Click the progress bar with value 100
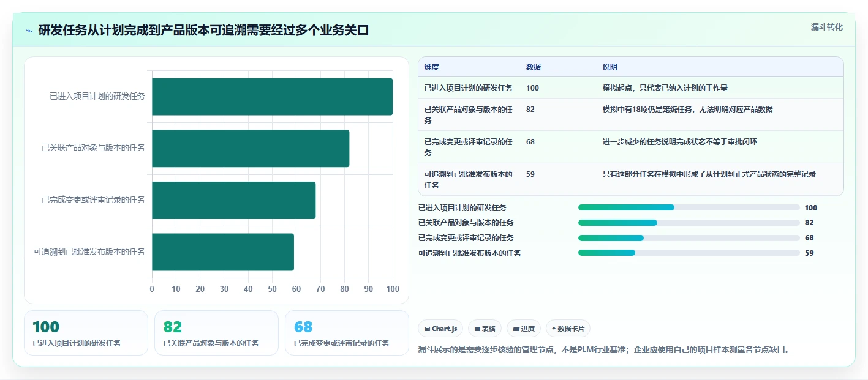The width and height of the screenshot is (868, 380). pos(689,207)
